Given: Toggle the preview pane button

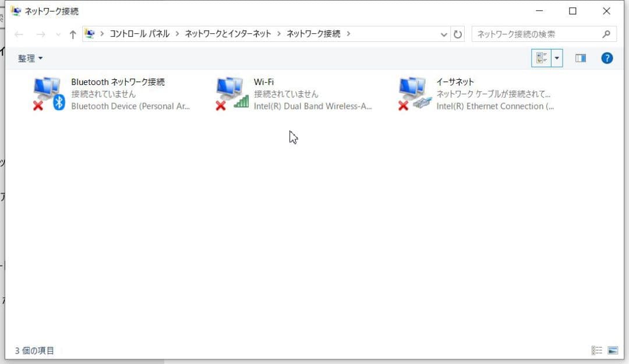Looking at the screenshot, I should (x=581, y=58).
